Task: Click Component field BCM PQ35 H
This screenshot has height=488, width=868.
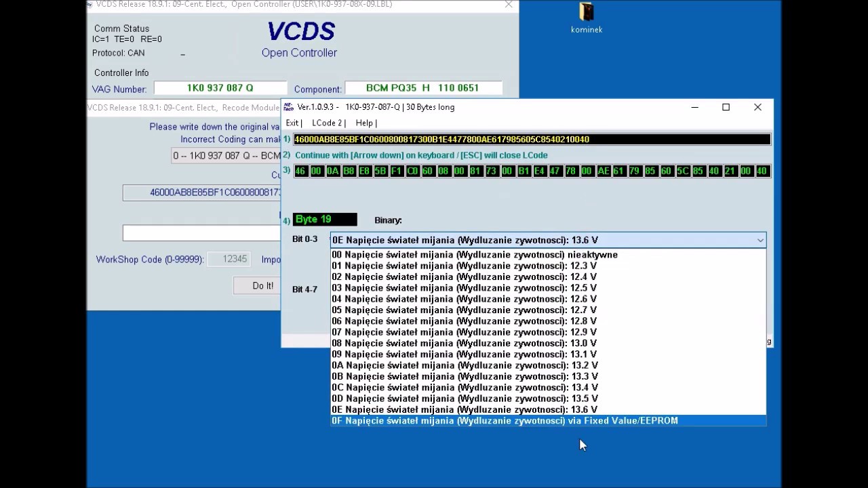Action: [423, 88]
